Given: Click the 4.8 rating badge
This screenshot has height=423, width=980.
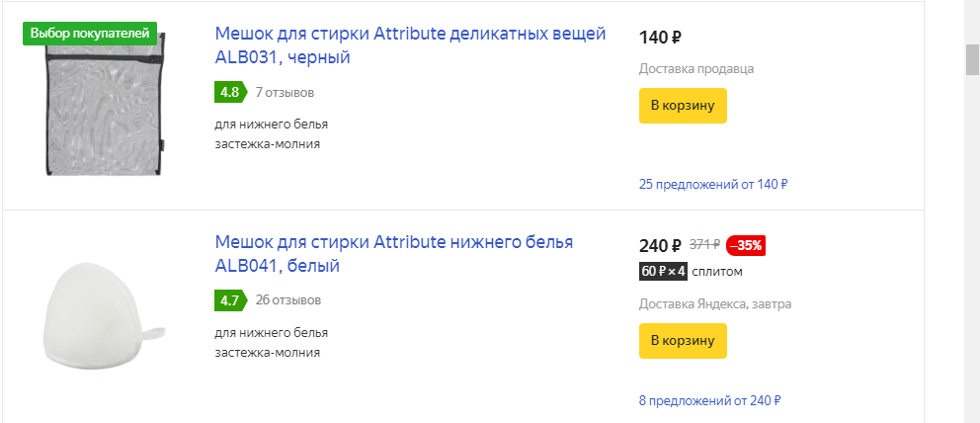Looking at the screenshot, I should point(229,92).
